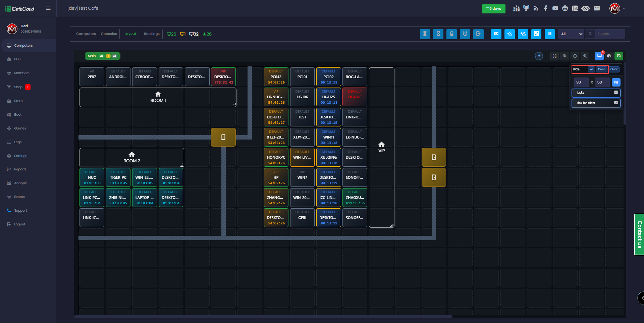The height and width of the screenshot is (323, 644).
Task: Click the Search input field
Action: coord(610,34)
